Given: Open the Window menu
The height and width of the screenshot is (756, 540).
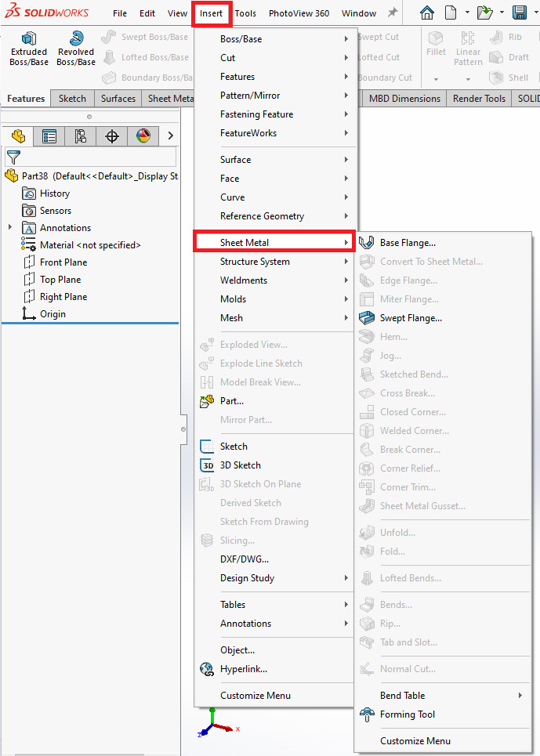Looking at the screenshot, I should pos(359,13).
